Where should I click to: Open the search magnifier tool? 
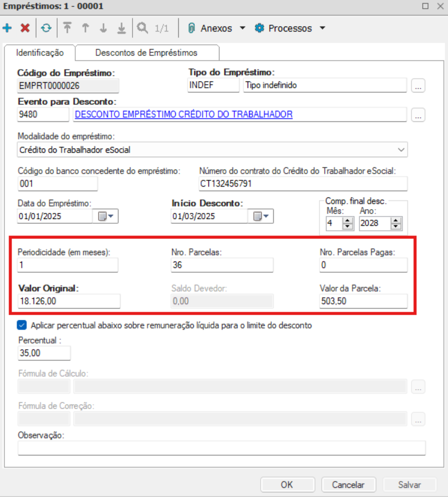tap(142, 28)
